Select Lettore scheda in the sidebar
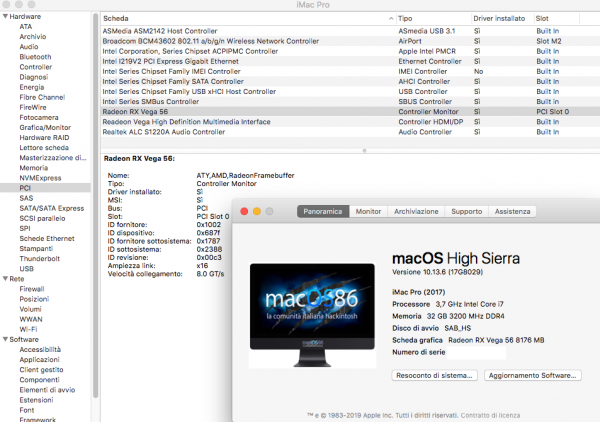The image size is (600, 422). (x=44, y=147)
